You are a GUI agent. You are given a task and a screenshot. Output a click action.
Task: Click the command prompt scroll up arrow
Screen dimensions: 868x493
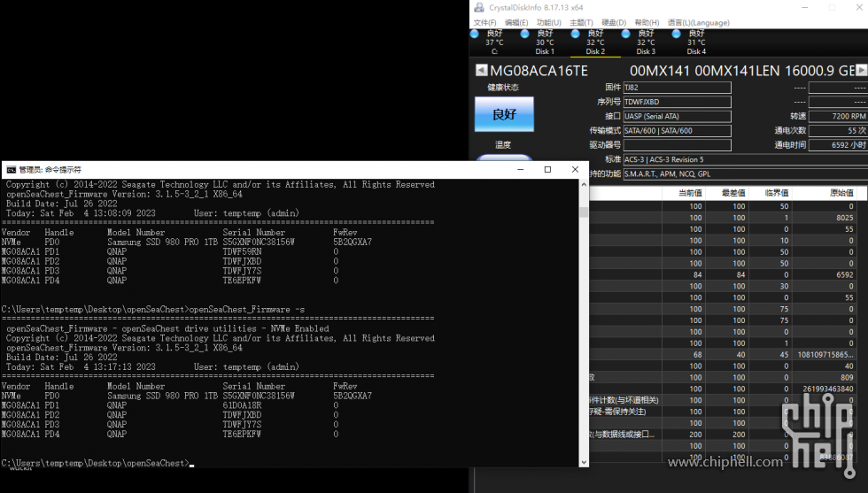click(x=584, y=184)
